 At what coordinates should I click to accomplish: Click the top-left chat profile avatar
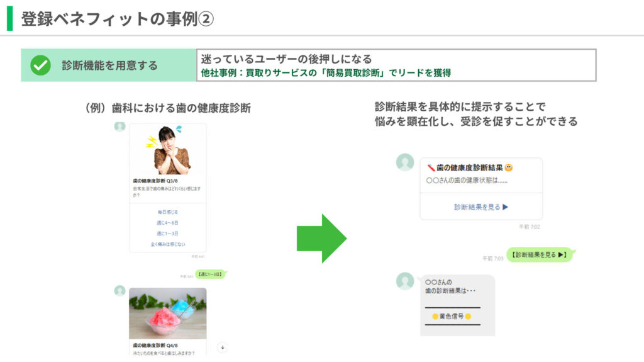[119, 127]
